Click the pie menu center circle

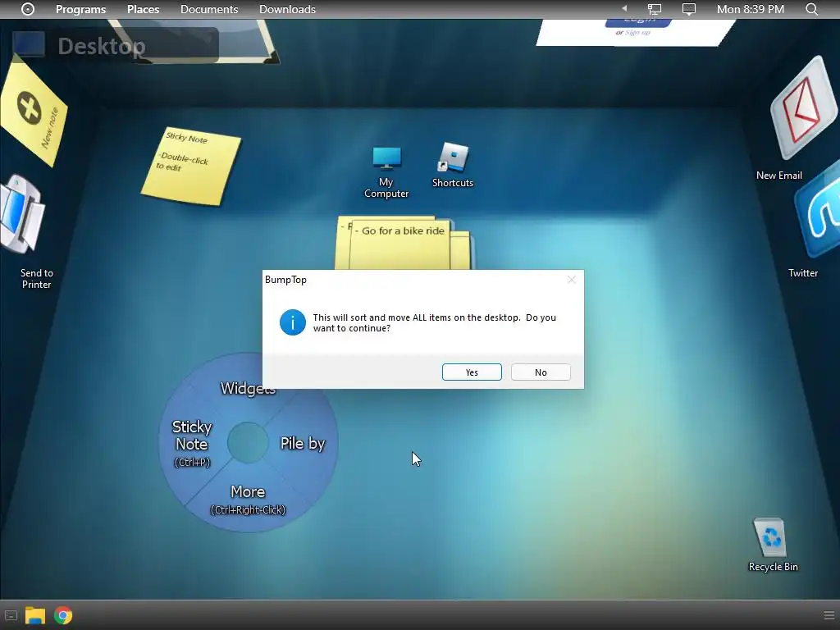pyautogui.click(x=248, y=442)
